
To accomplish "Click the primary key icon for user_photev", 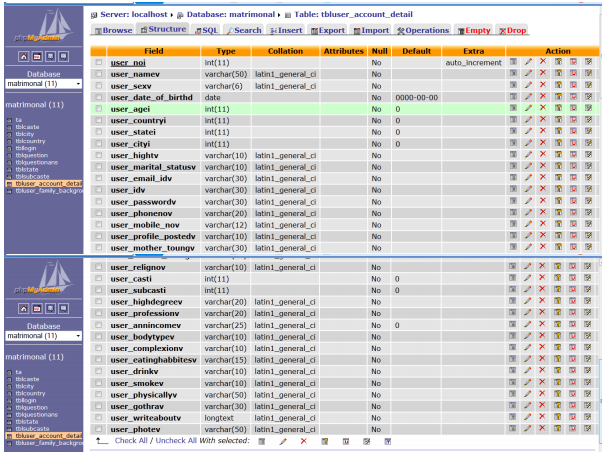I will click(557, 429).
